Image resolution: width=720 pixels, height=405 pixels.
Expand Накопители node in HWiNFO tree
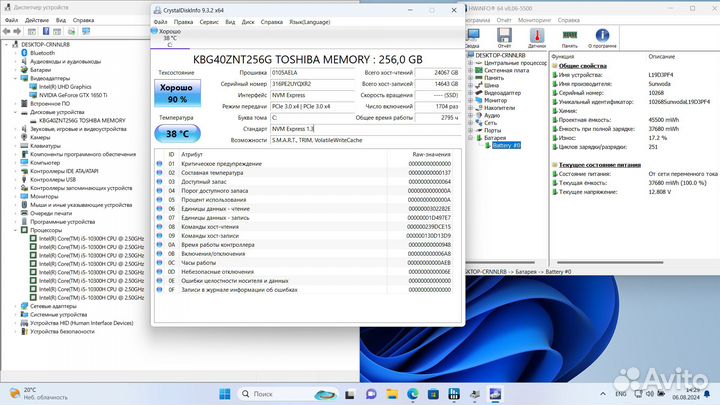[x=470, y=108]
